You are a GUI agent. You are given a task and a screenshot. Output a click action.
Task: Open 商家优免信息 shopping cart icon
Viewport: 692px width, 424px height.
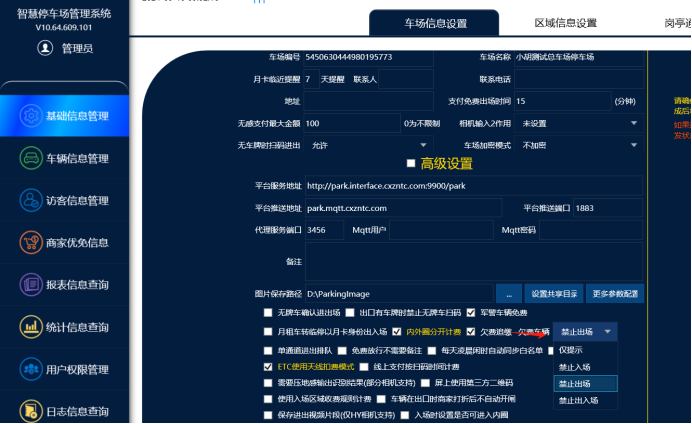31,242
